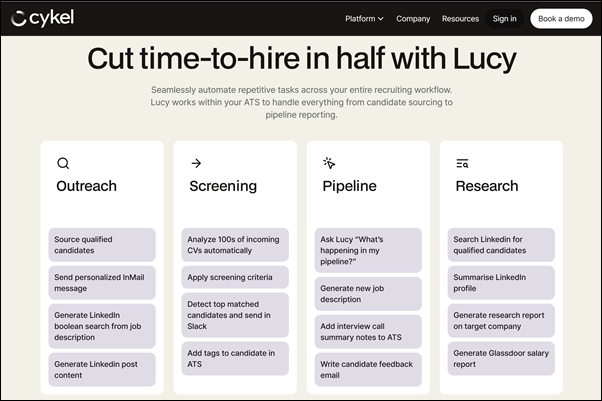The height and width of the screenshot is (401, 602).
Task: Select Source qualified candidates task
Action: (x=102, y=245)
